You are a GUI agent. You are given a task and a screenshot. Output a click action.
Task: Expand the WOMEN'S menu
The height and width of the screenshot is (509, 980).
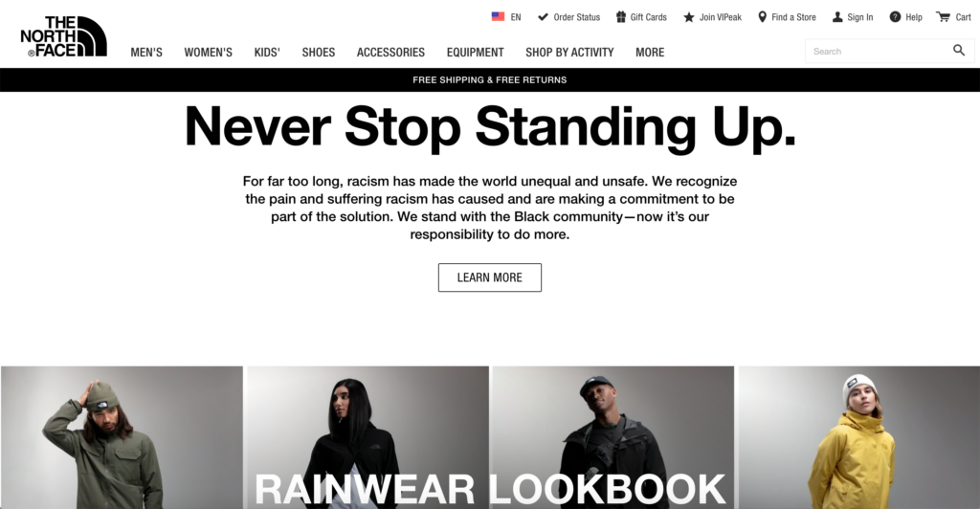tap(208, 53)
